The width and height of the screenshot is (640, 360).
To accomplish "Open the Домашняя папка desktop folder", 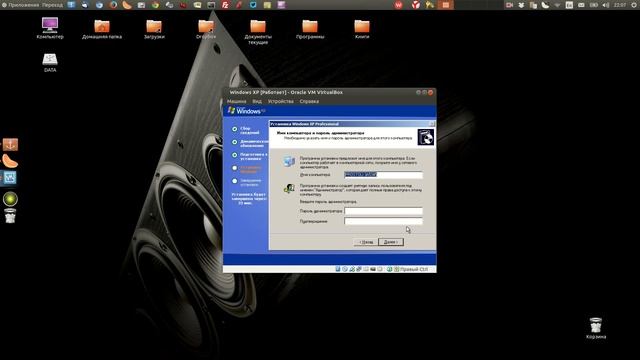I will [102, 29].
